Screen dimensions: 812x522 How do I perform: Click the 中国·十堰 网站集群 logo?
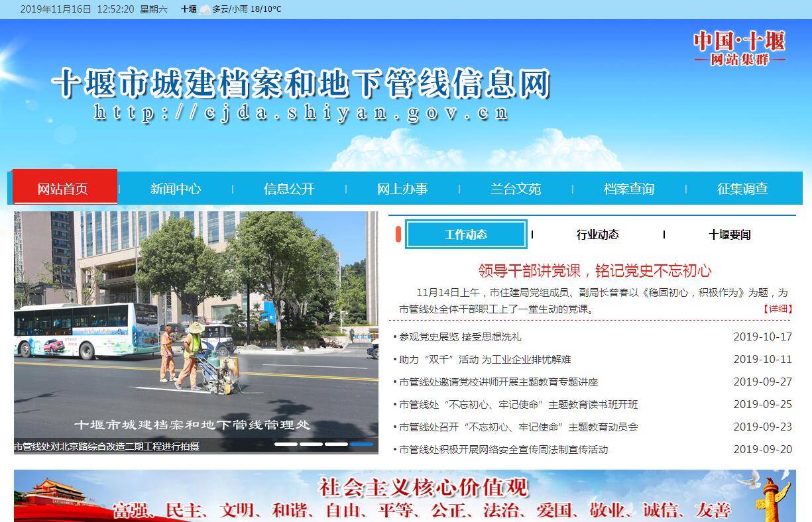(x=739, y=48)
